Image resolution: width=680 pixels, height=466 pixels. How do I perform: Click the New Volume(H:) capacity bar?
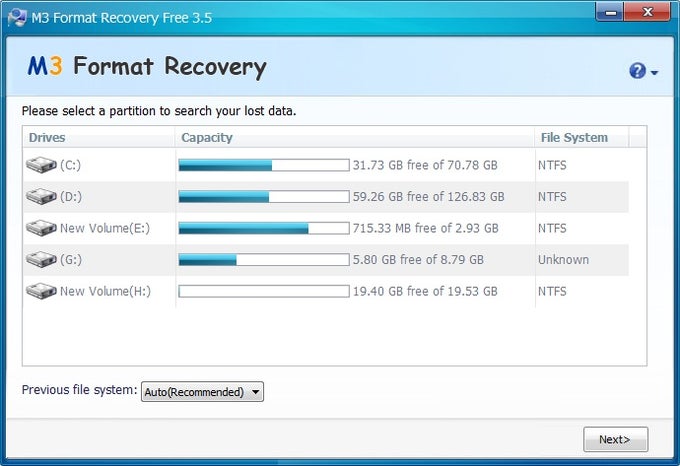[x=264, y=291]
